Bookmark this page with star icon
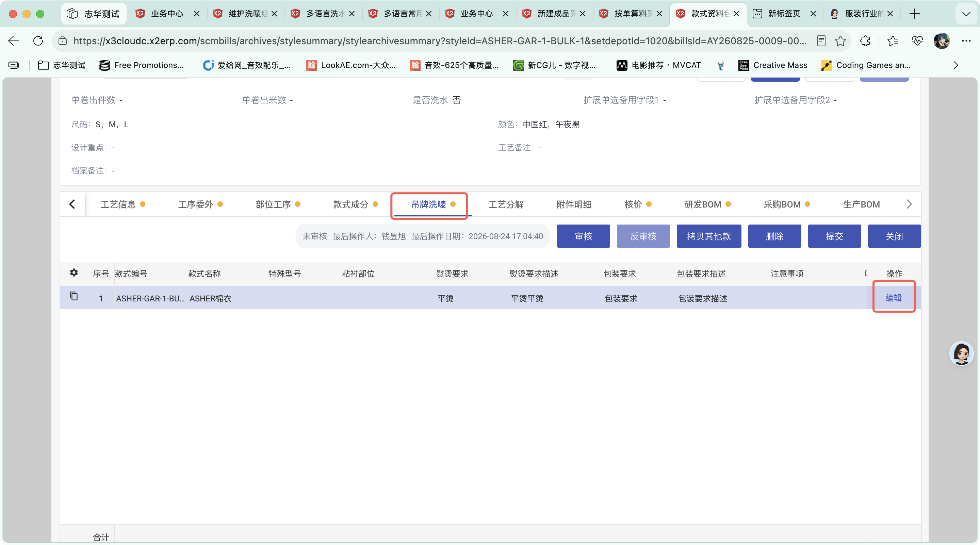 point(840,41)
